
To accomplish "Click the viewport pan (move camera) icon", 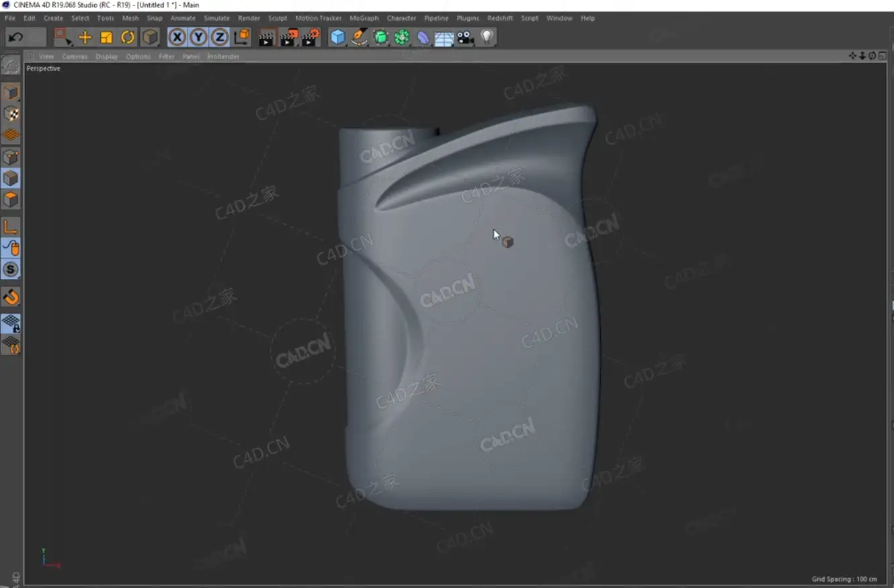I will (852, 56).
